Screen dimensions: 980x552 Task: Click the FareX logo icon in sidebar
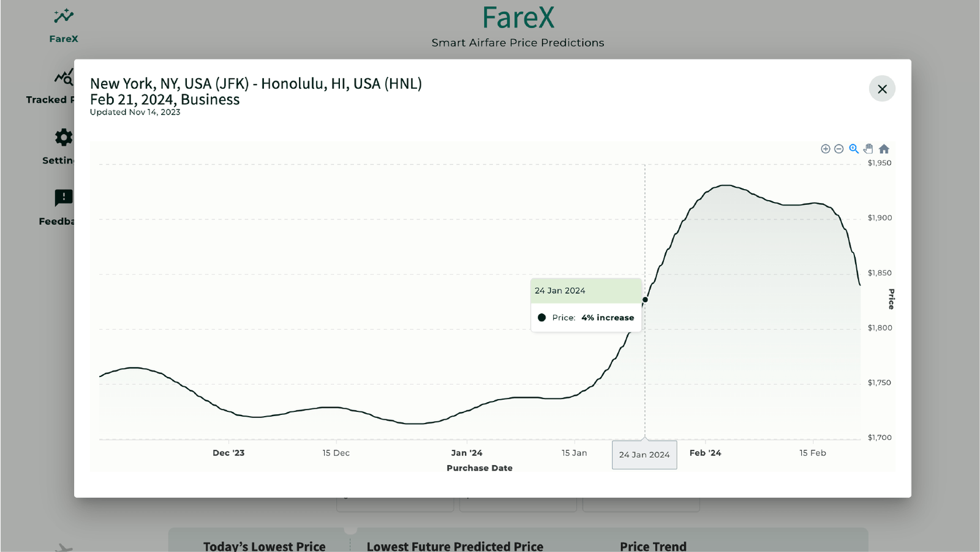coord(63,16)
